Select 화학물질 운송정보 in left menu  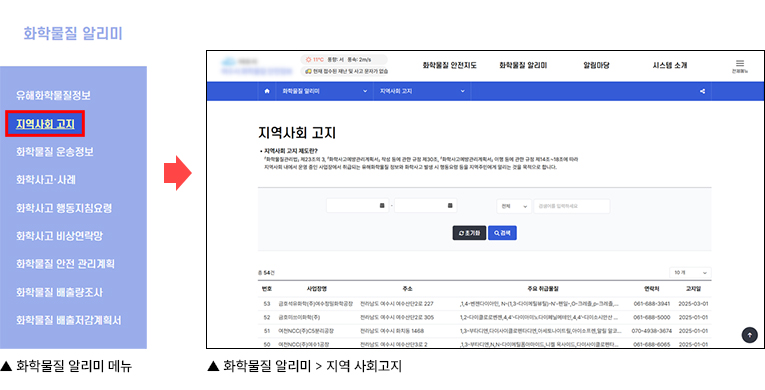55,152
